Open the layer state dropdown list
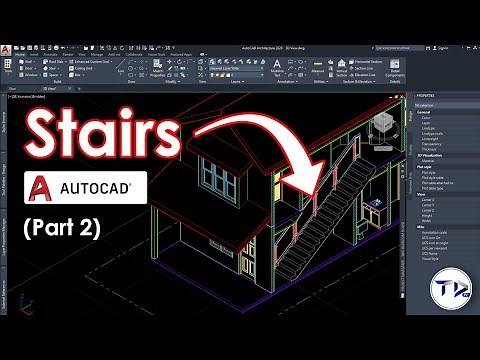 coord(236,68)
